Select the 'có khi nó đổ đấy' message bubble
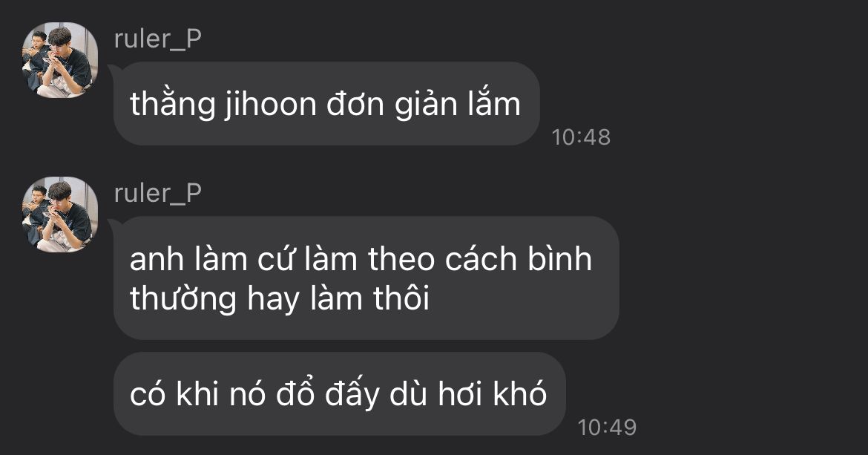This screenshot has height=455, width=868. [x=339, y=393]
